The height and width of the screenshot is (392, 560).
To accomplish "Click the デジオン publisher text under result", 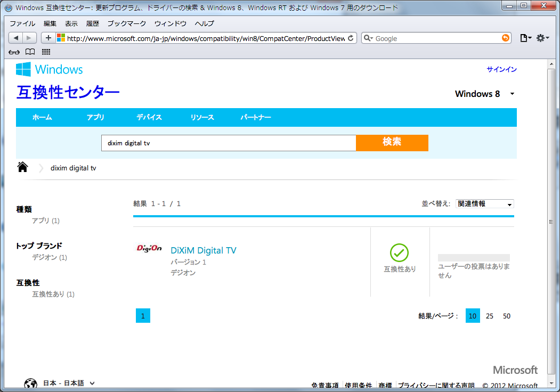I will click(183, 273).
